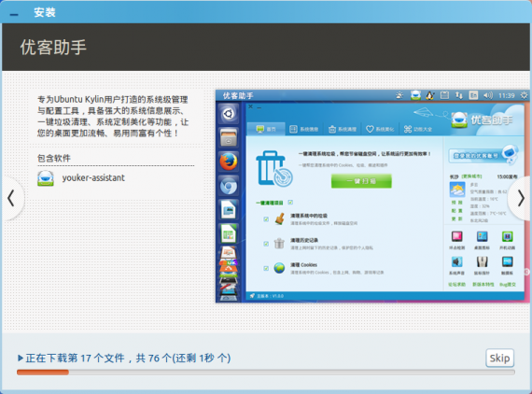Image resolution: width=532 pixels, height=394 pixels.
Task: Open the 系统声音 speaker icon
Action: [x=456, y=261]
